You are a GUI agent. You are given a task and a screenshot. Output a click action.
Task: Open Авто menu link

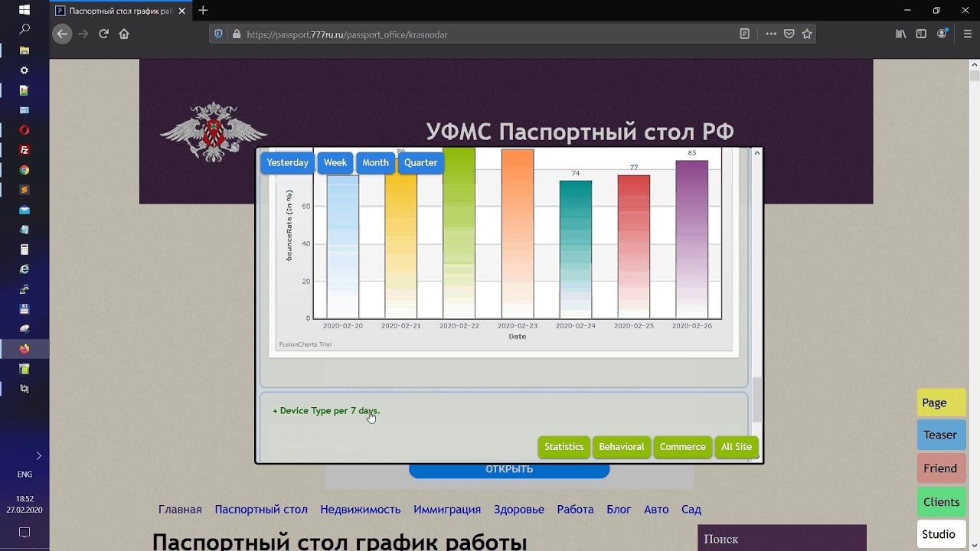[x=656, y=509]
